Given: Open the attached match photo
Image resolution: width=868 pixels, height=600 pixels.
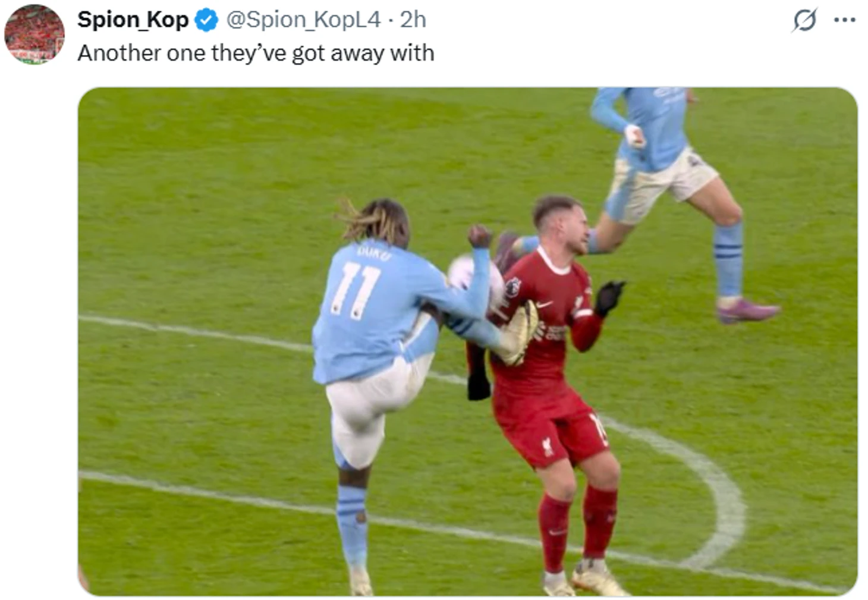Looking at the screenshot, I should [467, 341].
